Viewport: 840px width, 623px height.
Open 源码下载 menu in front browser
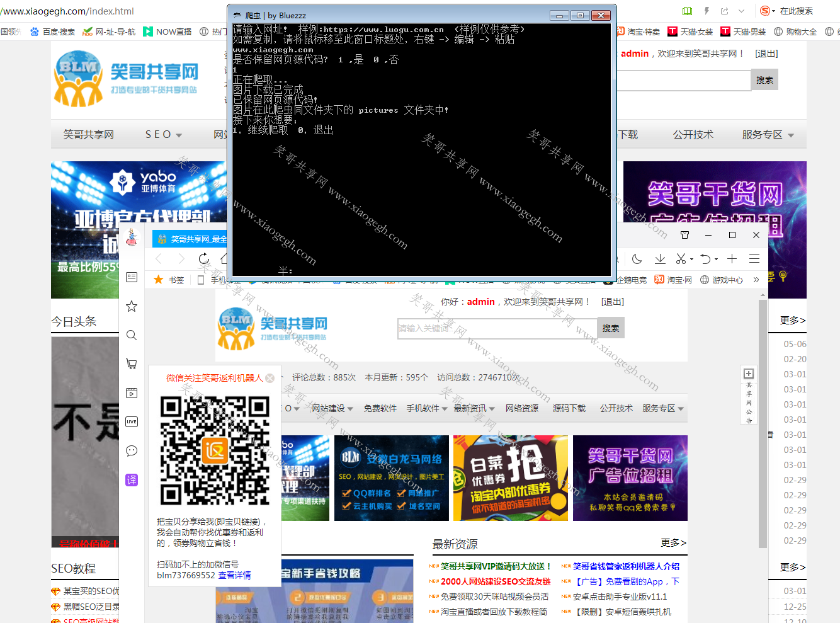[569, 408]
